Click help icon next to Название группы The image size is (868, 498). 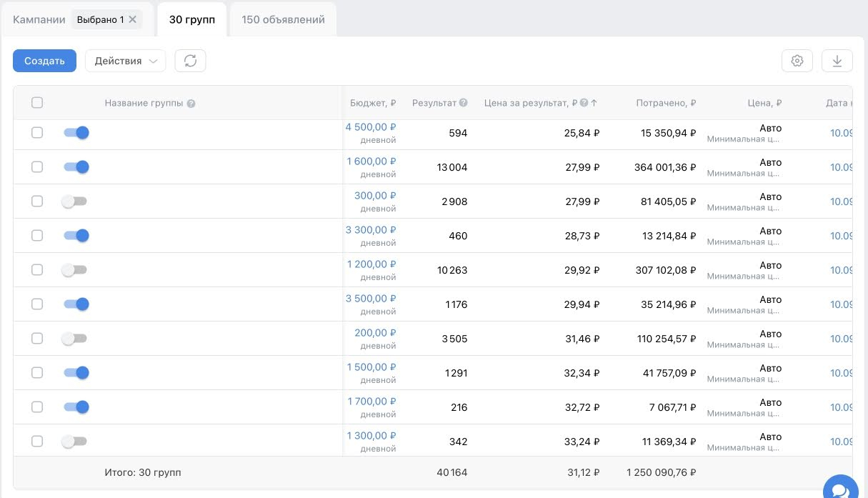tap(191, 104)
